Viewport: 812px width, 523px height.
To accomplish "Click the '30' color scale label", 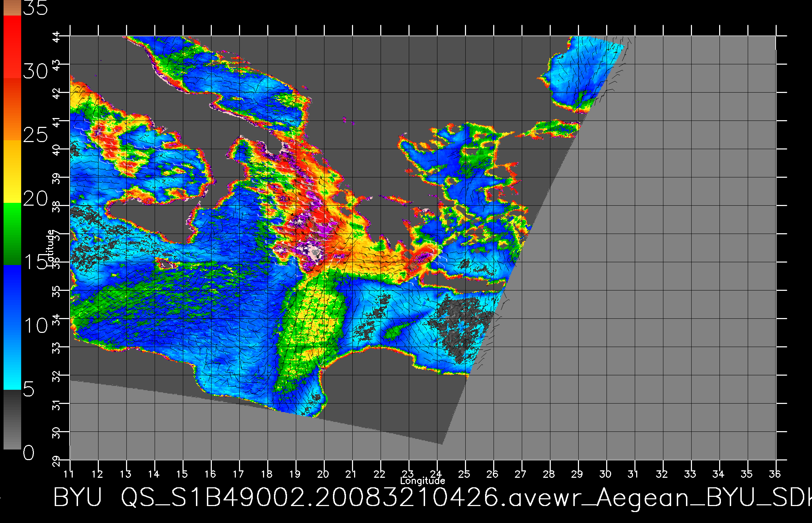I will click(x=35, y=71).
